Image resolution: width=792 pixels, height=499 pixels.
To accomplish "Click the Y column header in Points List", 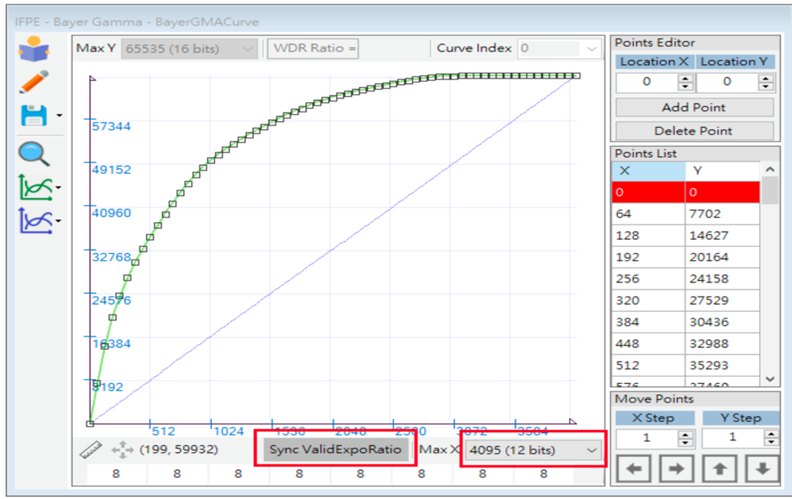I will pyautogui.click(x=723, y=171).
